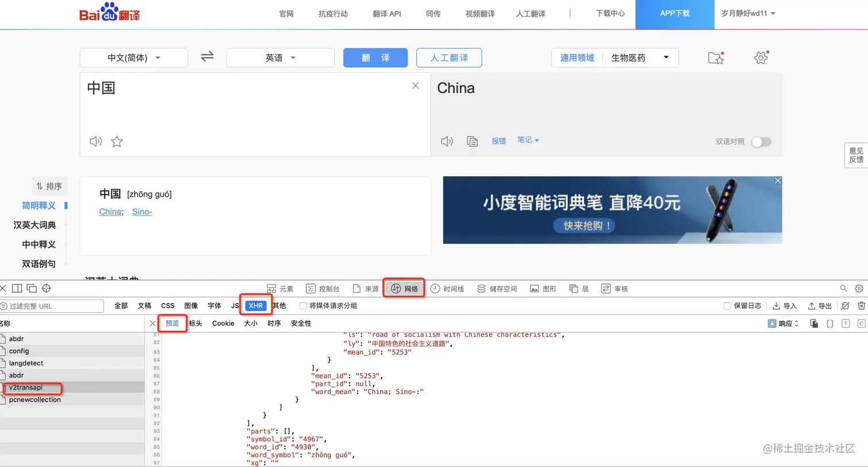Screen dimensions: 868x467
Task: Select the langdetect request row
Action: (x=72, y=363)
